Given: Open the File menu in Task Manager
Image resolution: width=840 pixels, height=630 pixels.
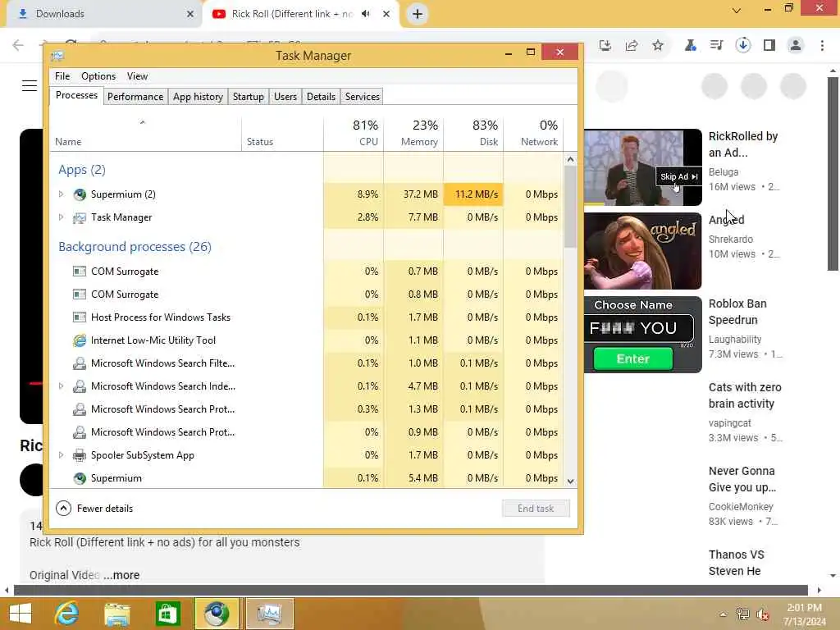Looking at the screenshot, I should 62,76.
